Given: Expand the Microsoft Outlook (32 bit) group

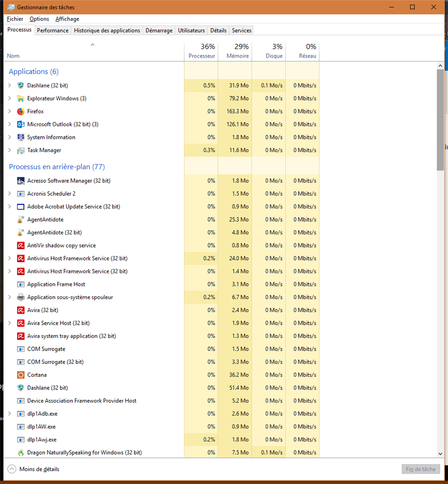Looking at the screenshot, I should pos(9,124).
